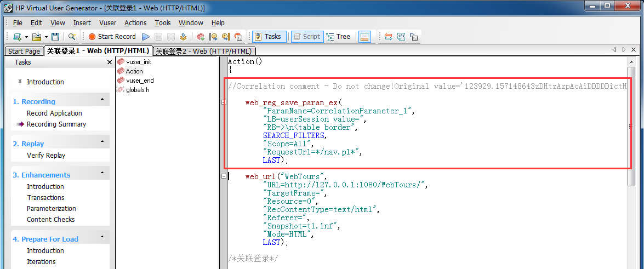
Task: Collapse the 1. Recording section
Action: tap(102, 100)
